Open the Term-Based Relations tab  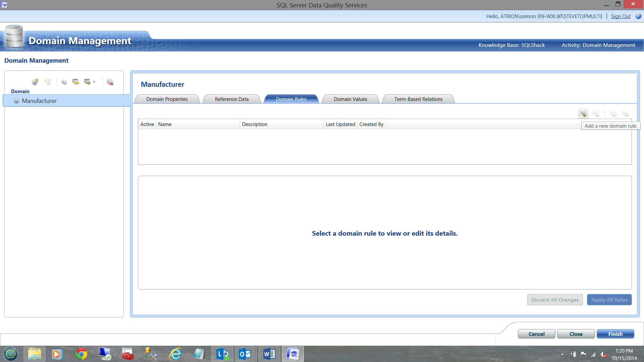click(418, 99)
